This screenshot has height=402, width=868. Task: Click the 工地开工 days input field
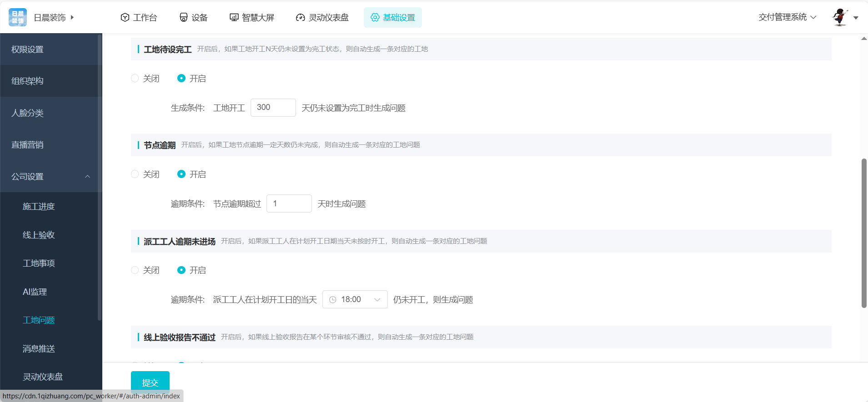pos(273,108)
